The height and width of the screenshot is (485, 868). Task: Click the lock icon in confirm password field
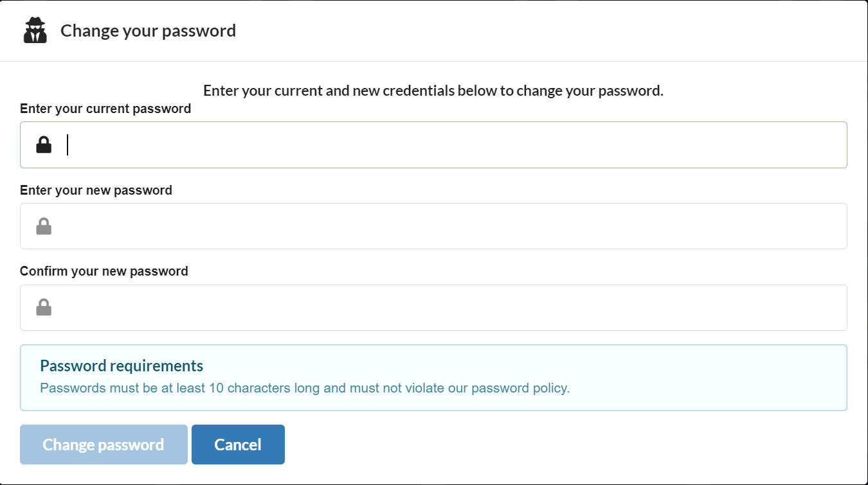pos(44,308)
